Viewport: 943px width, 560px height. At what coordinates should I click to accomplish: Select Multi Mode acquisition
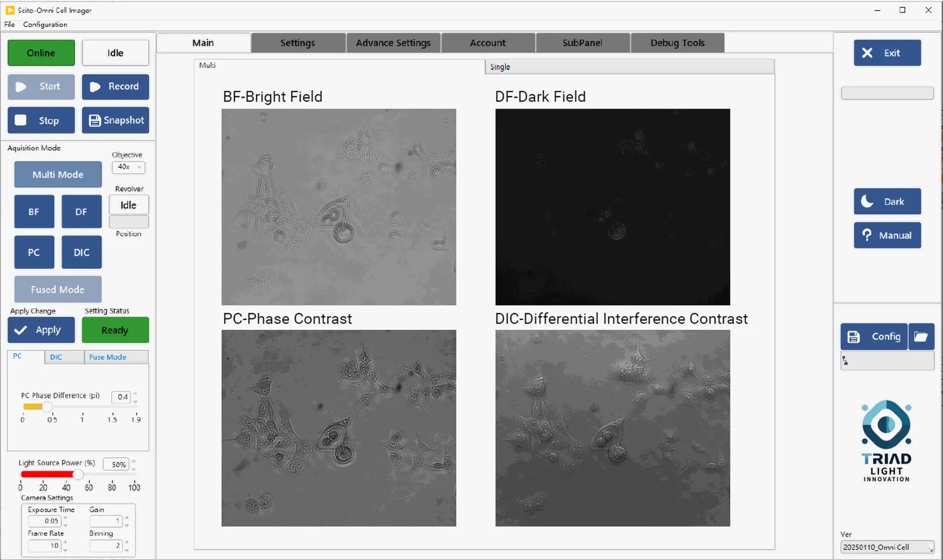pyautogui.click(x=58, y=175)
